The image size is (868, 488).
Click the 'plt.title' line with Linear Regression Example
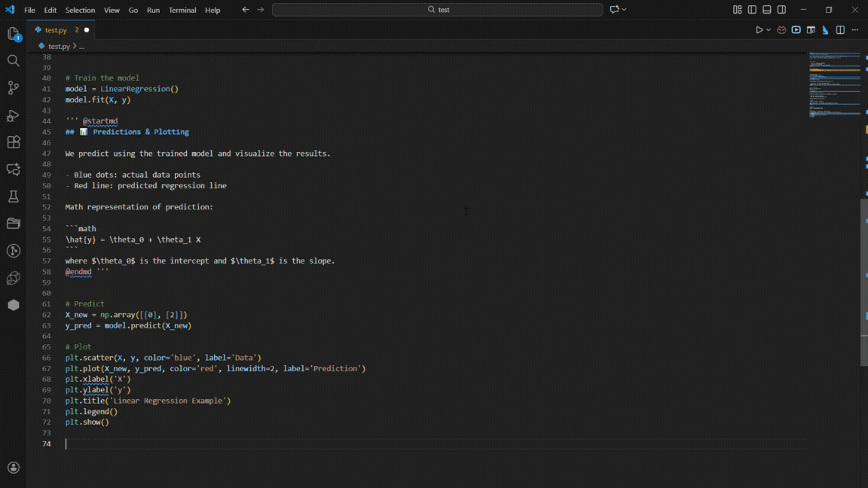click(x=148, y=401)
